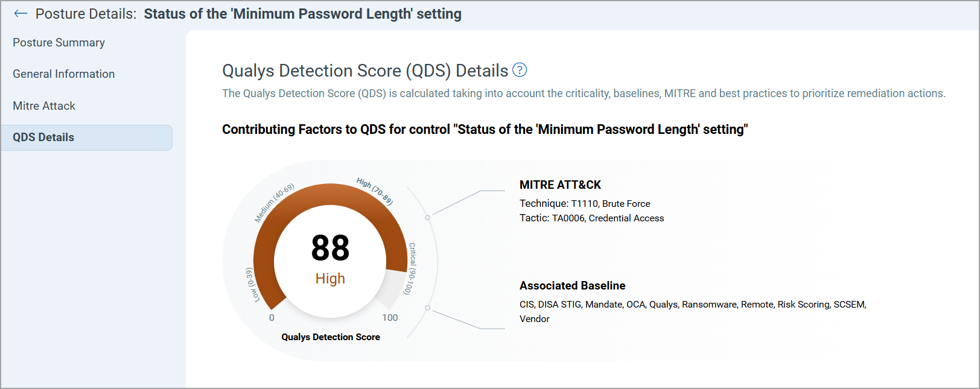Go to the Mitre Attack section
Image resolution: width=980 pixels, height=389 pixels.
44,106
